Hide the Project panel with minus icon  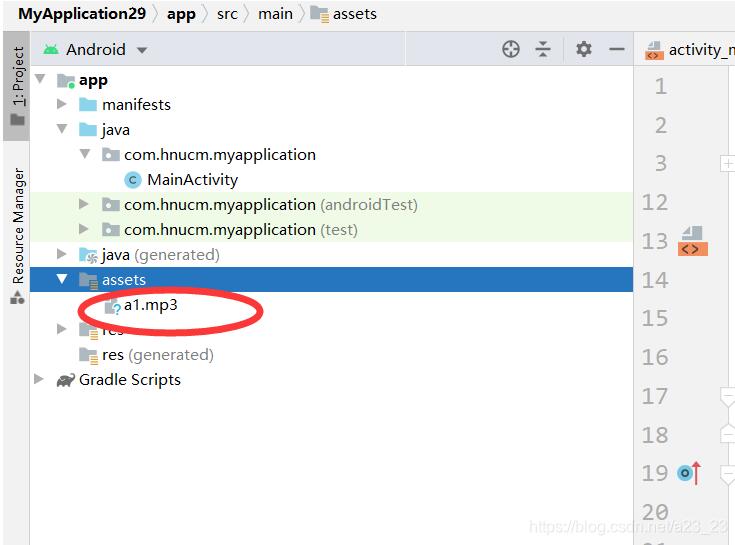tap(616, 49)
